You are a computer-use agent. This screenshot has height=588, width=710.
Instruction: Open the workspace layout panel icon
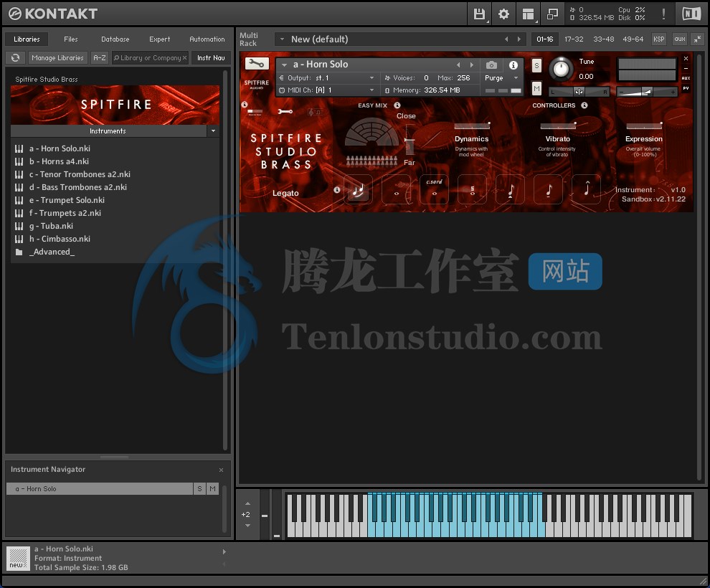point(528,14)
